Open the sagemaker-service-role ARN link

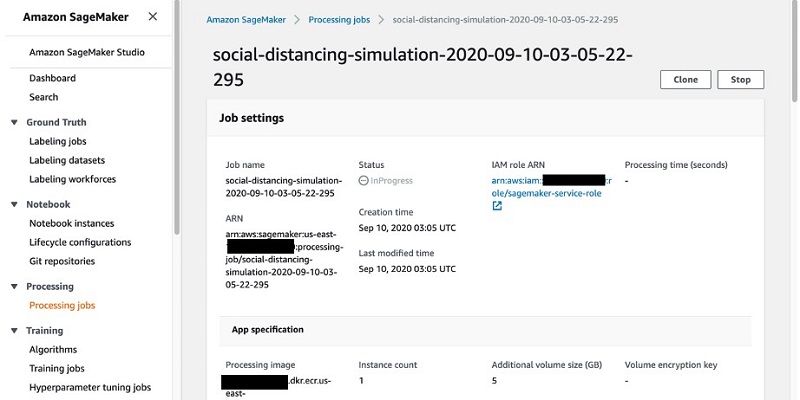click(552, 187)
